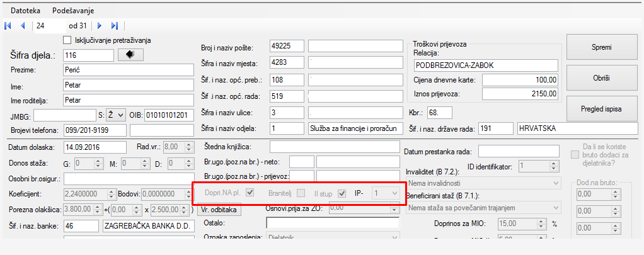Click the Relacija text field
This screenshot has width=644, height=255.
(486, 66)
